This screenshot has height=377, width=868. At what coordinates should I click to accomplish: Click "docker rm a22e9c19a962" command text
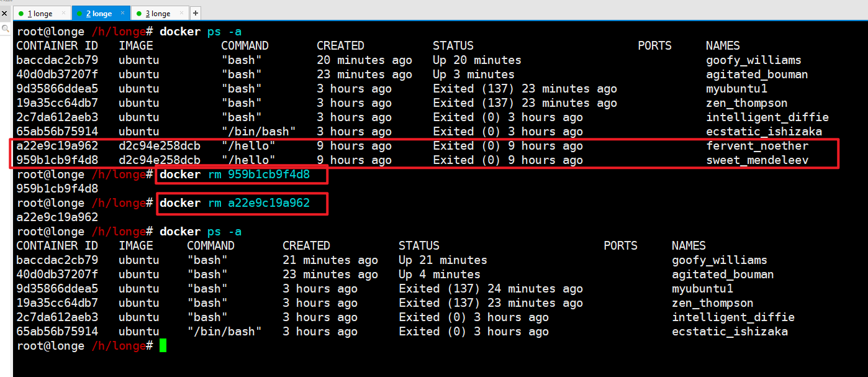pos(235,203)
